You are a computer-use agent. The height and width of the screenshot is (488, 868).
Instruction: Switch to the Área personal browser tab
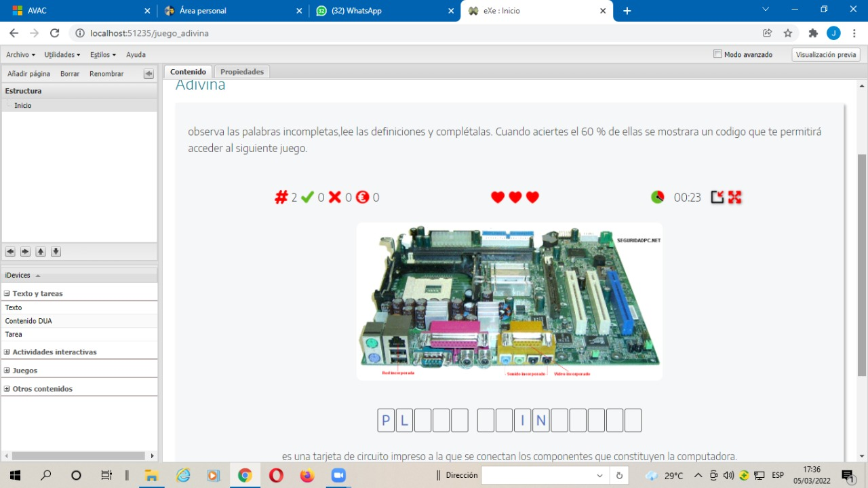point(234,11)
